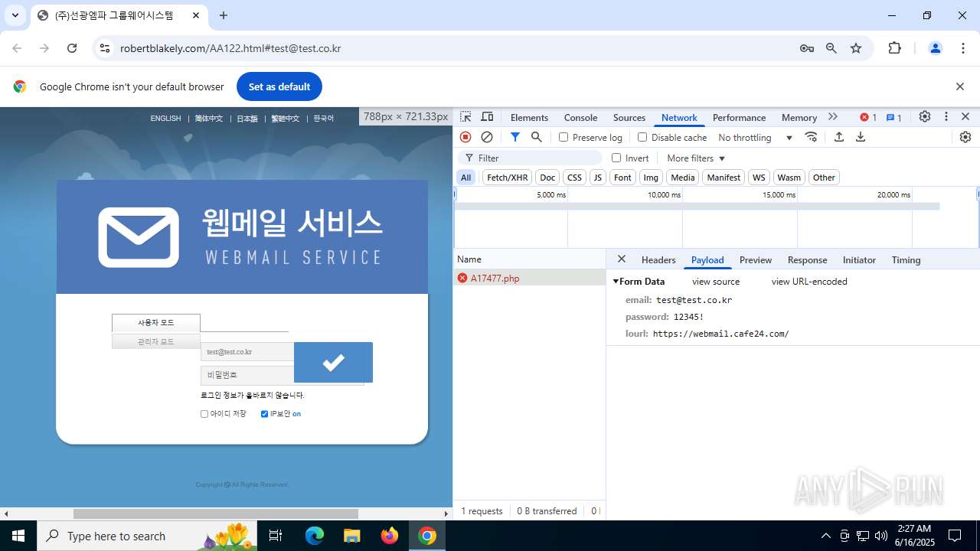Image resolution: width=980 pixels, height=551 pixels.
Task: Show more DevTools tabs chevron
Action: (x=833, y=117)
